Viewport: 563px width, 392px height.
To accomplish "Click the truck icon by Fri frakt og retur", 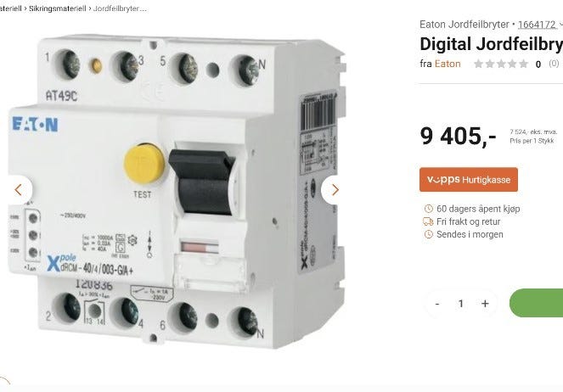I will (x=428, y=221).
